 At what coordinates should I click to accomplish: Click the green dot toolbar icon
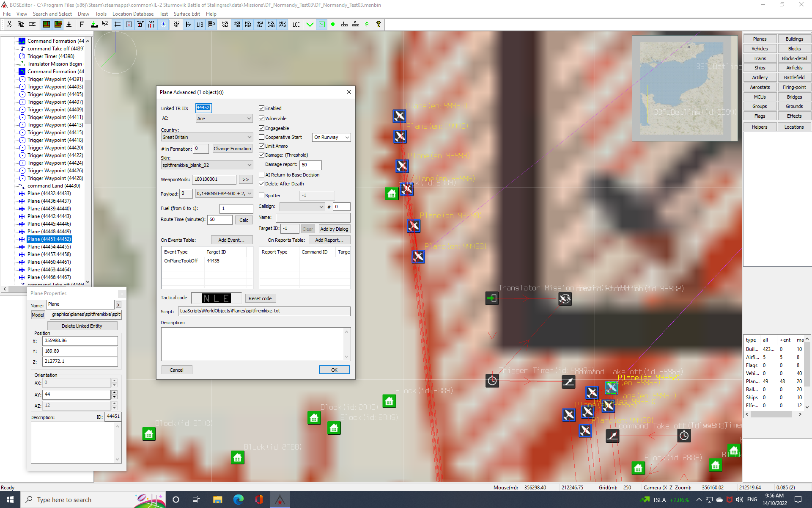333,25
